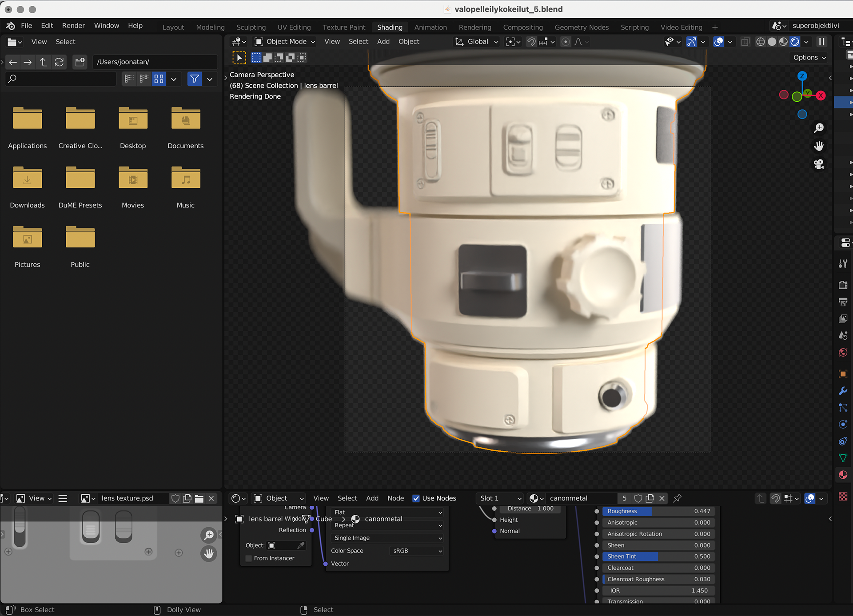Viewport: 853px width, 616px height.
Task: Open the Single Image source dropdown
Action: coord(387,538)
